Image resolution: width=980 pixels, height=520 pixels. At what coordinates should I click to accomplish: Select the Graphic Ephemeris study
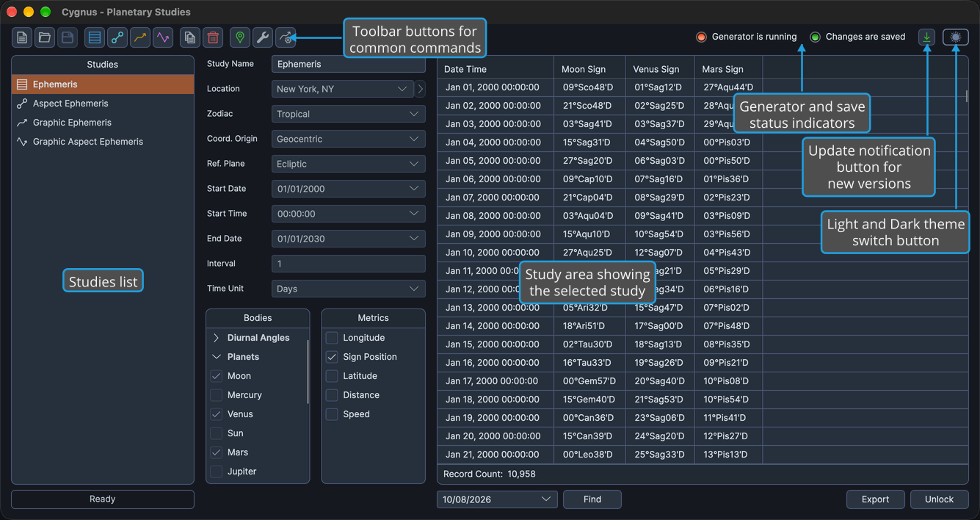pyautogui.click(x=103, y=123)
